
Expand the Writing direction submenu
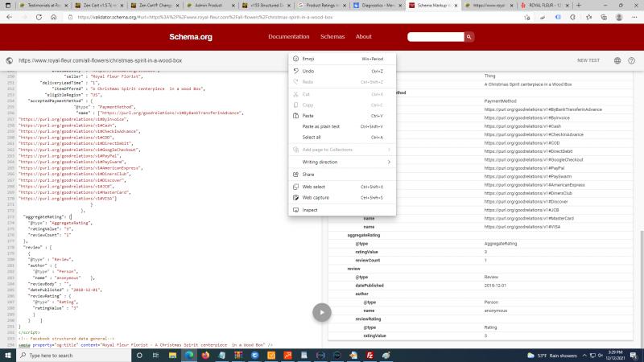(x=342, y=162)
